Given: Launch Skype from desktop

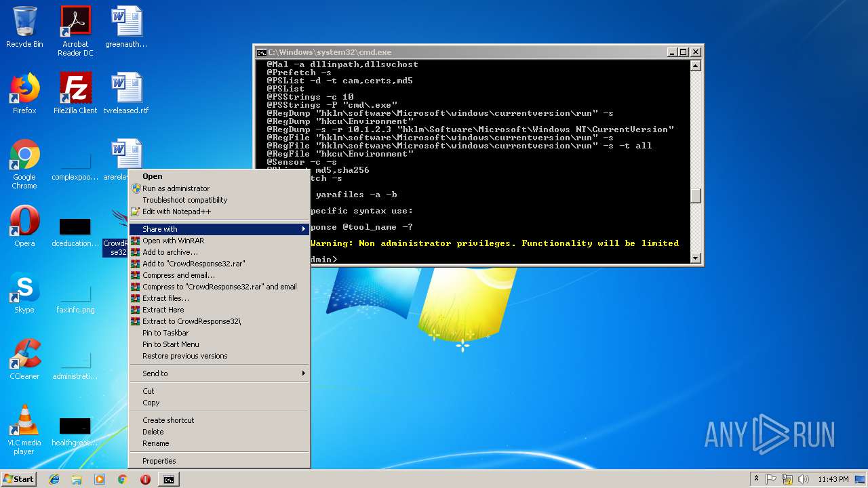Looking at the screenshot, I should pyautogui.click(x=24, y=293).
